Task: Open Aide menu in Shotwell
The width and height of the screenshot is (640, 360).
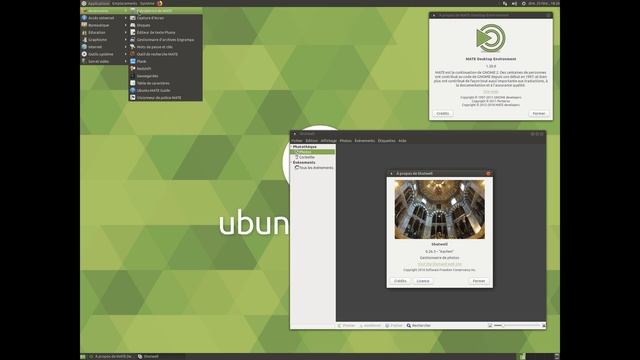Action: (402, 141)
